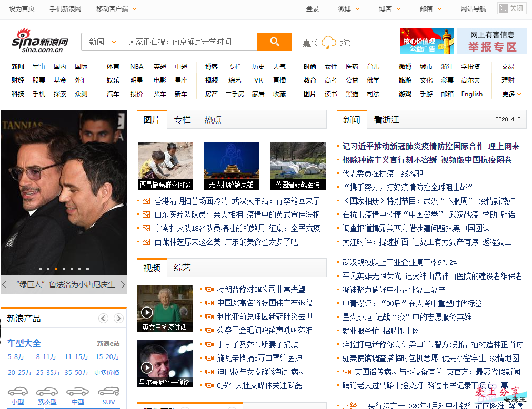Click video icon beside 特朗普称对3M公司非常失望
Screen dimensions: 532x409
coord(209,289)
